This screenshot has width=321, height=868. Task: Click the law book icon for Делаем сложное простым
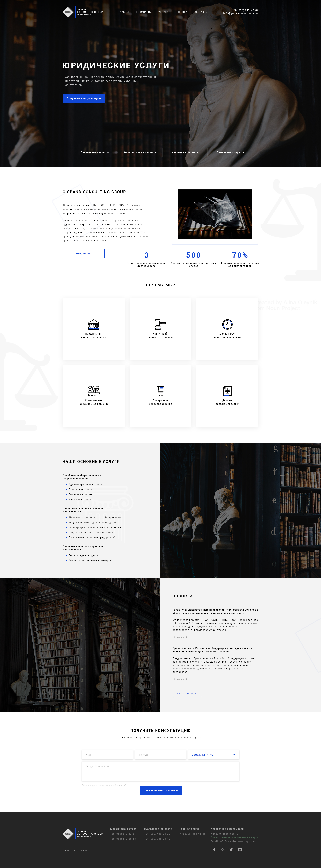pos(227,391)
